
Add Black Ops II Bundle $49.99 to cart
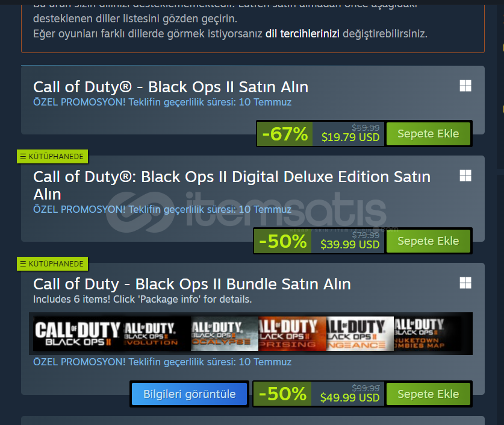coord(428,394)
